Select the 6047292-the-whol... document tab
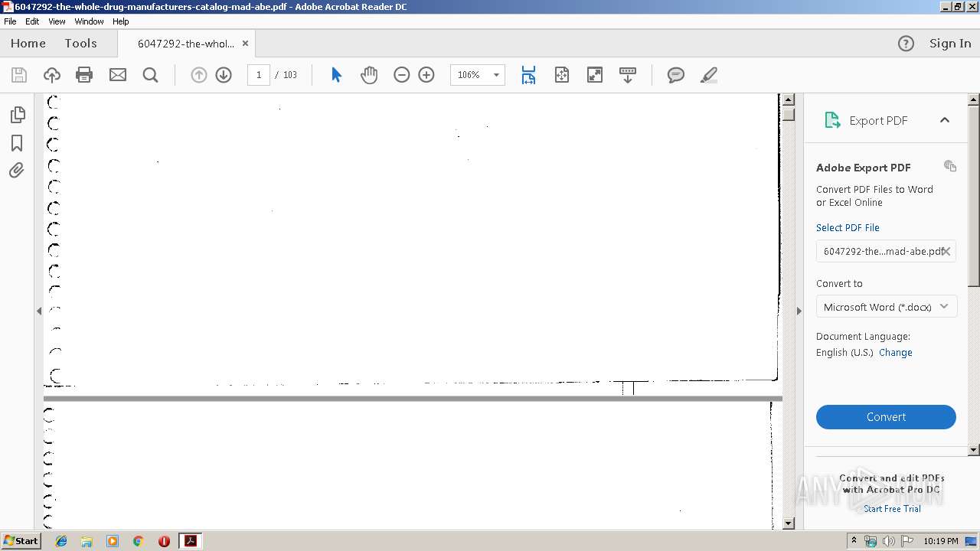Viewport: 980px width, 551px height. tap(186, 44)
